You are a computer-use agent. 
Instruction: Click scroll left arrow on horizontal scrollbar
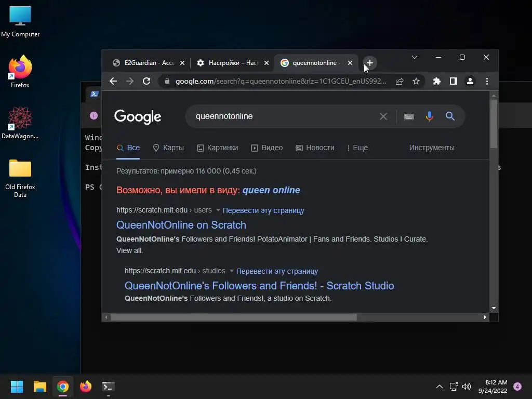click(106, 317)
